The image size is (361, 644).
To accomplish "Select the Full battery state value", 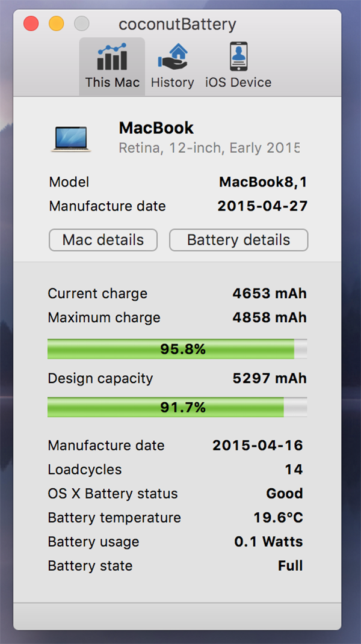I will coord(290,566).
